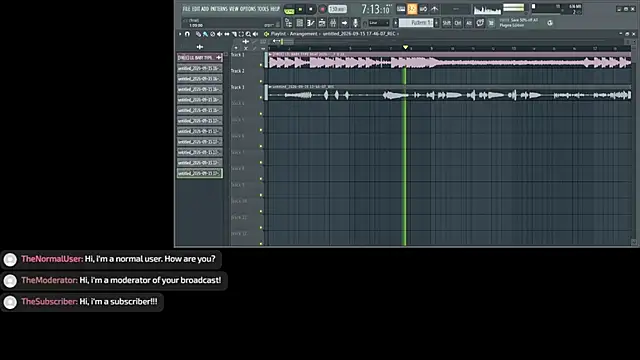Image resolution: width=640 pixels, height=360 pixels.
Task: Select the LIL BABY TYPE picker item
Action: point(200,58)
